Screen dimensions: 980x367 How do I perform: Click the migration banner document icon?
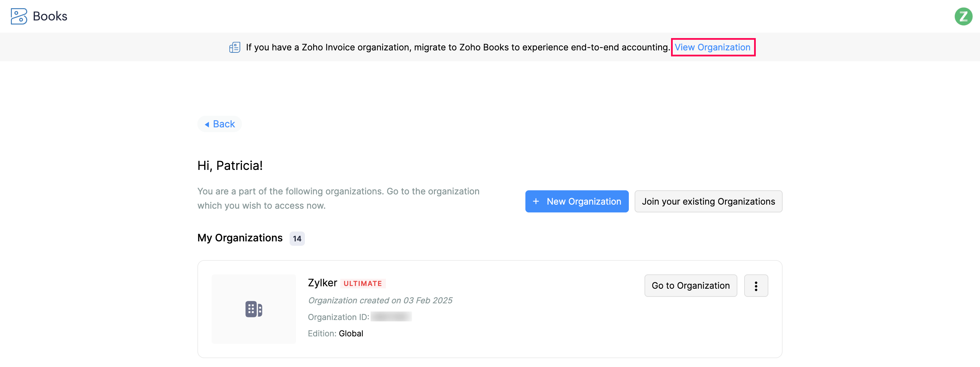235,47
